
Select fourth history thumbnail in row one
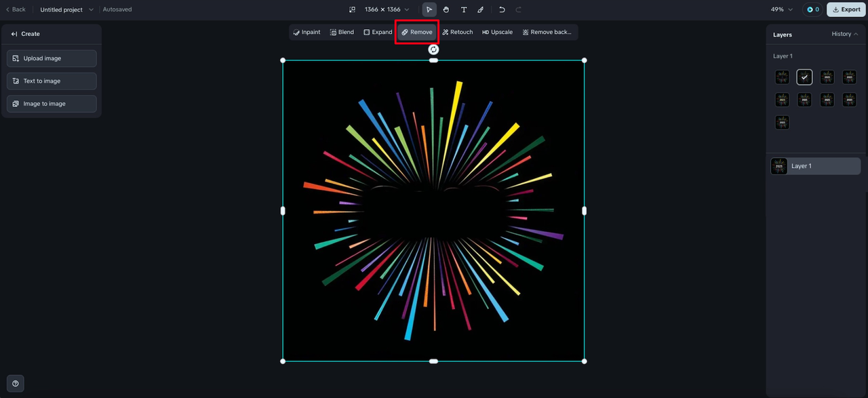tap(849, 77)
